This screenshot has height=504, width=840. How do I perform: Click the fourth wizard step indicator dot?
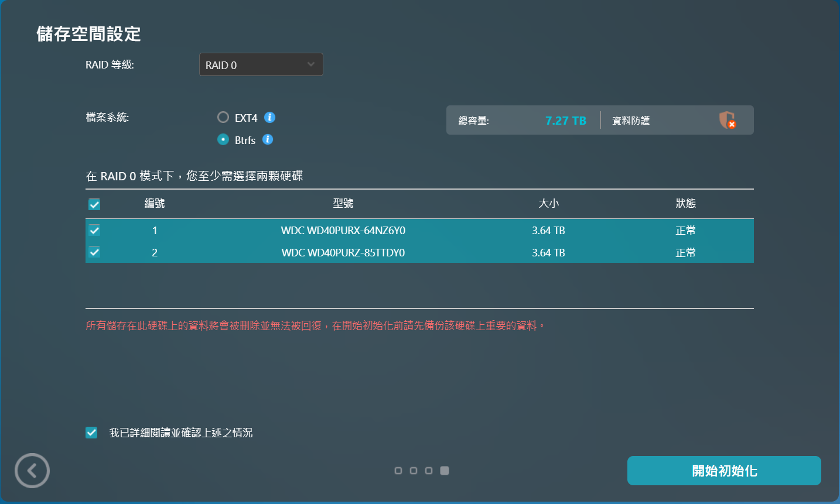445,471
